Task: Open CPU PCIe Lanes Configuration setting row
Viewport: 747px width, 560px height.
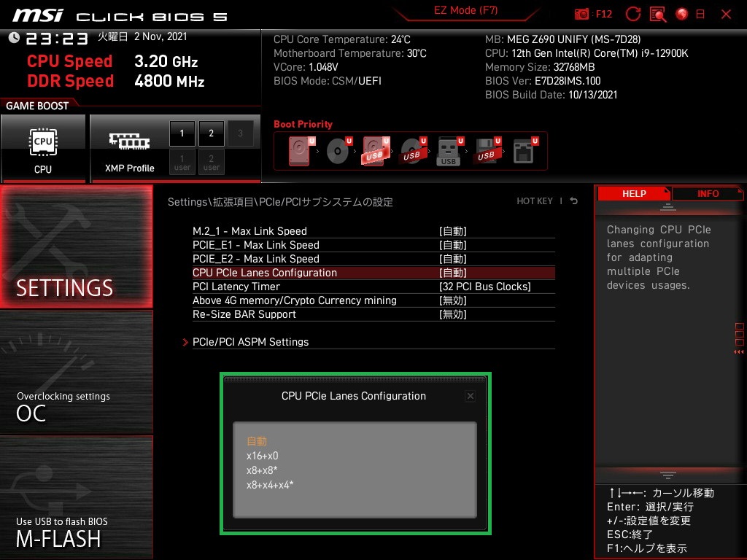Action: (x=373, y=273)
